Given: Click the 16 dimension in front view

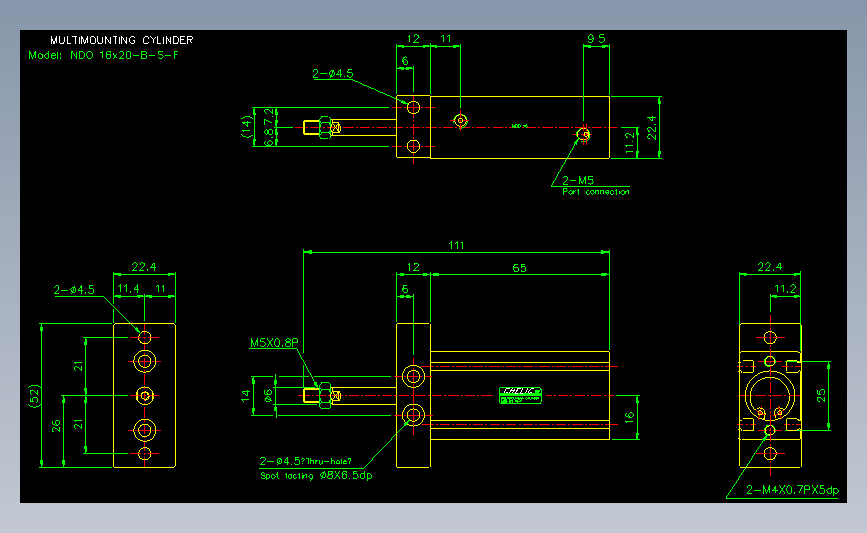Looking at the screenshot, I should pyautogui.click(x=629, y=418).
